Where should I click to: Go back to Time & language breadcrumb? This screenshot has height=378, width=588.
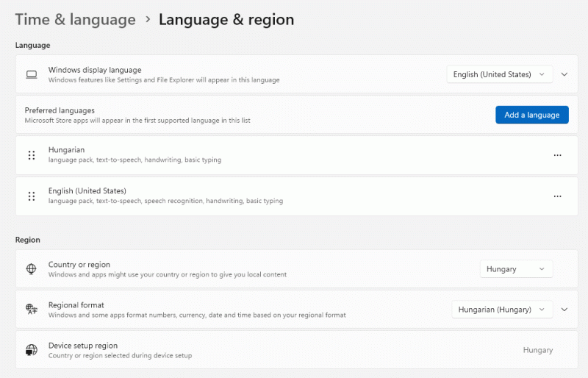(75, 20)
